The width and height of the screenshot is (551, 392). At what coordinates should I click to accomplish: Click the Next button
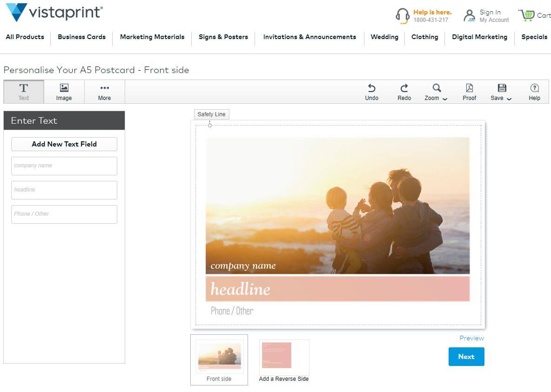point(466,357)
